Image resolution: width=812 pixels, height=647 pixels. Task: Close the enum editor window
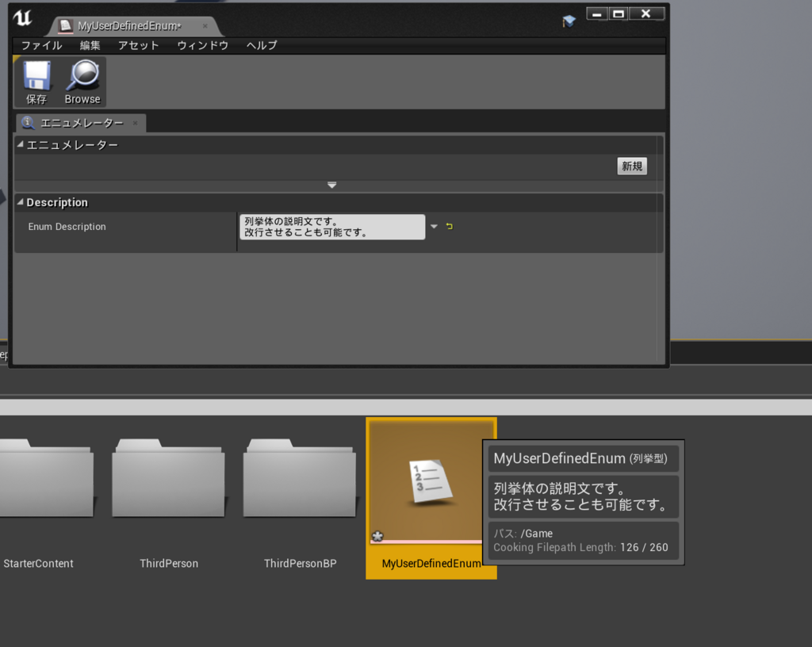click(645, 14)
